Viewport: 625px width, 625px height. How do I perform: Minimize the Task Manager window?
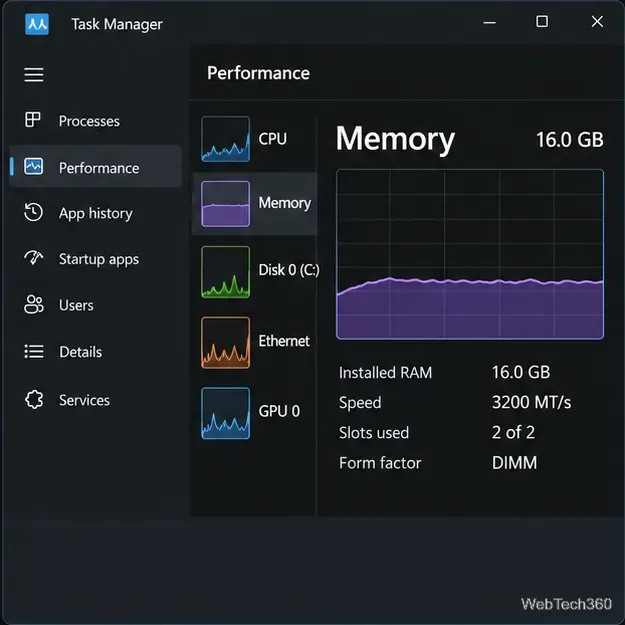pyautogui.click(x=489, y=23)
